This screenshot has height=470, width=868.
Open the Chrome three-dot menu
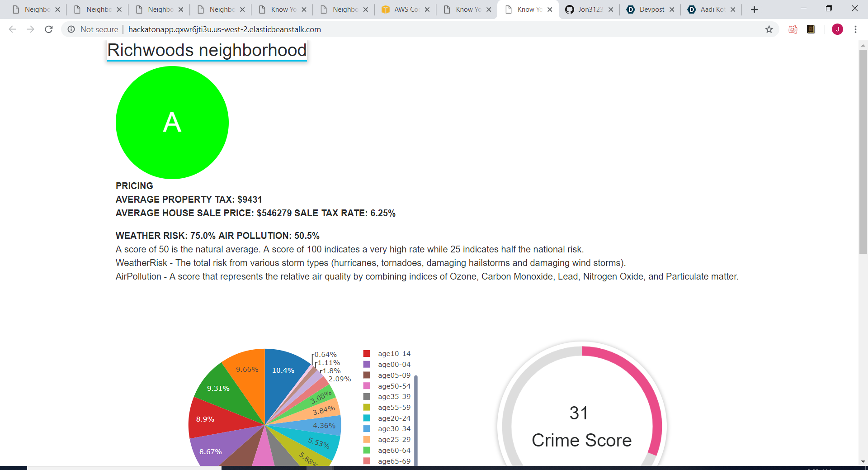pos(855,29)
